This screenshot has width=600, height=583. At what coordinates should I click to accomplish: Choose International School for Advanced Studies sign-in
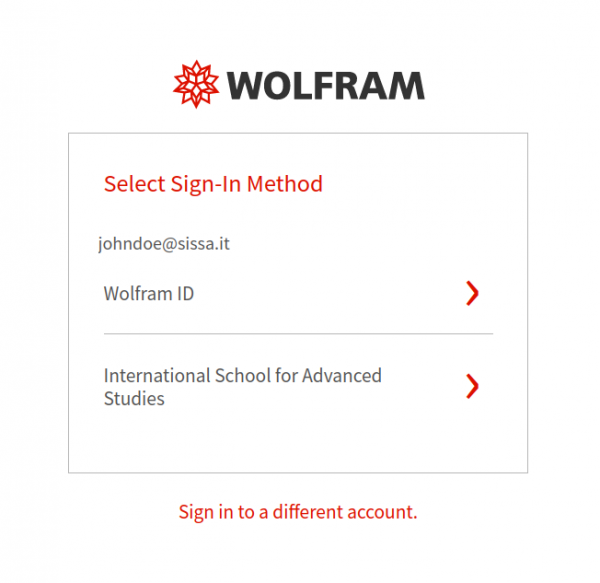pyautogui.click(x=298, y=387)
